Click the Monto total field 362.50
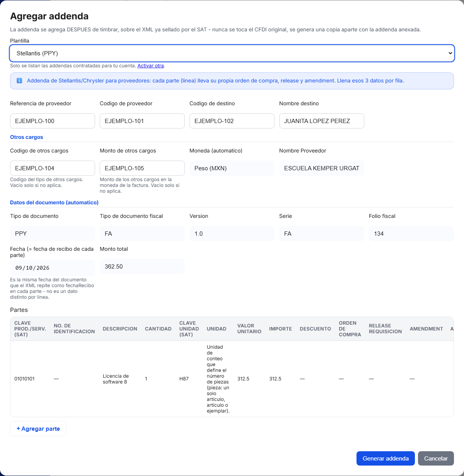 click(142, 267)
